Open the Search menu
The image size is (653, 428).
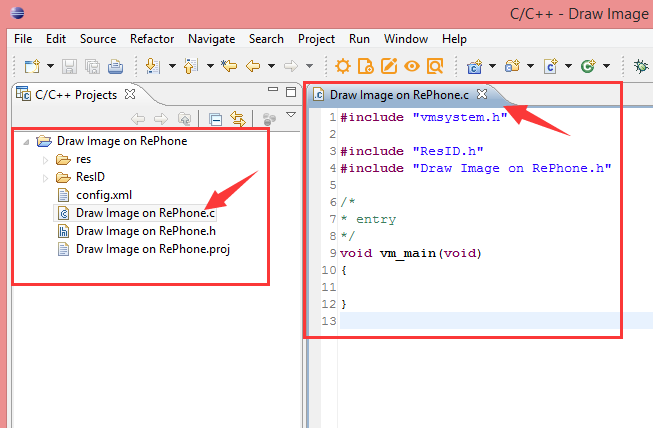click(266, 39)
